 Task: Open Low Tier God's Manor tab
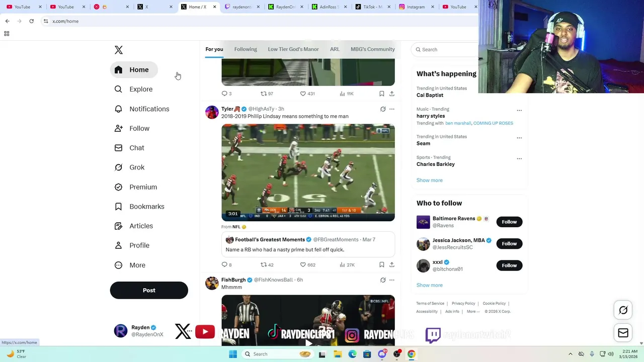(x=293, y=49)
